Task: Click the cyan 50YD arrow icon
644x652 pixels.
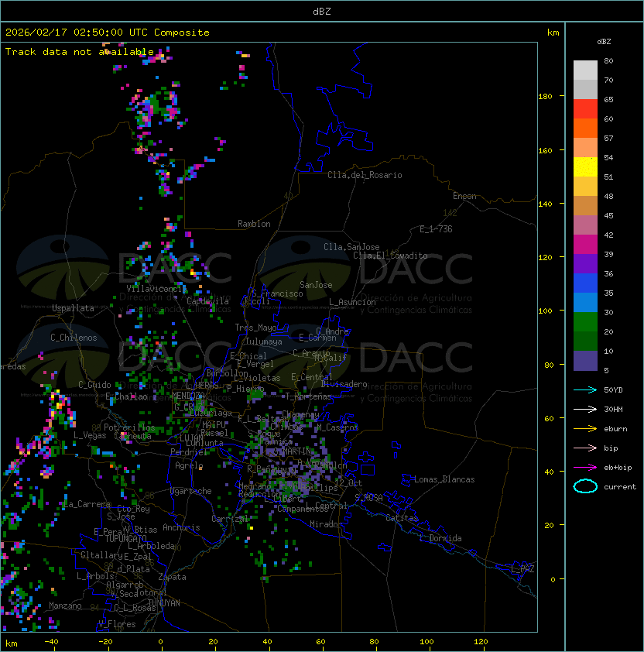Action: tap(585, 389)
